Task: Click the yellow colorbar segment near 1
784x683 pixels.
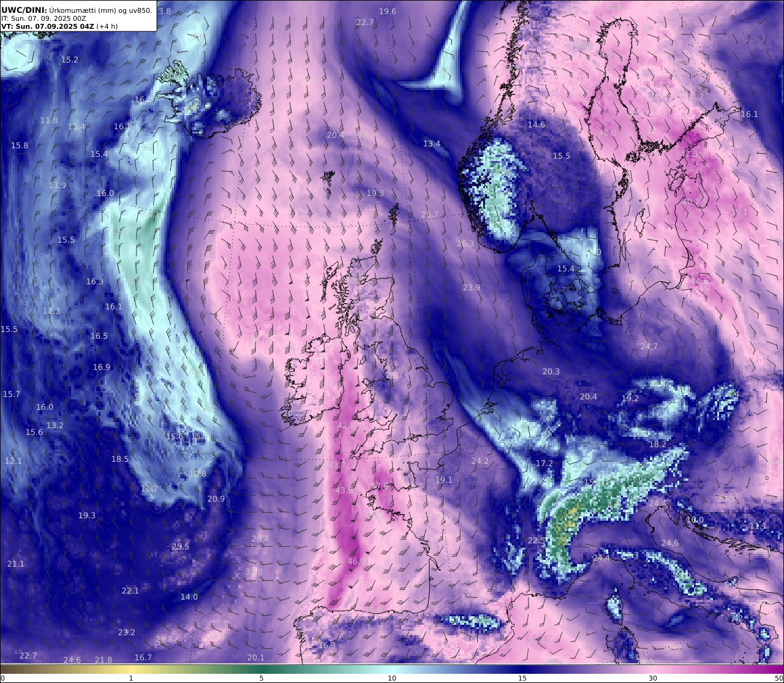Action: pyautogui.click(x=131, y=669)
